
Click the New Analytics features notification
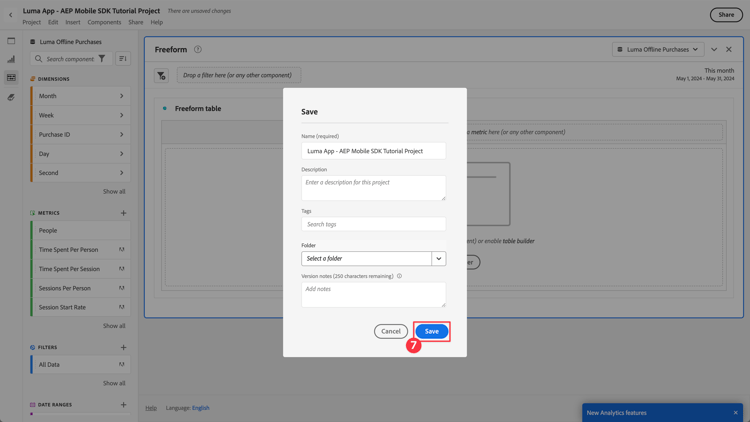pyautogui.click(x=662, y=412)
